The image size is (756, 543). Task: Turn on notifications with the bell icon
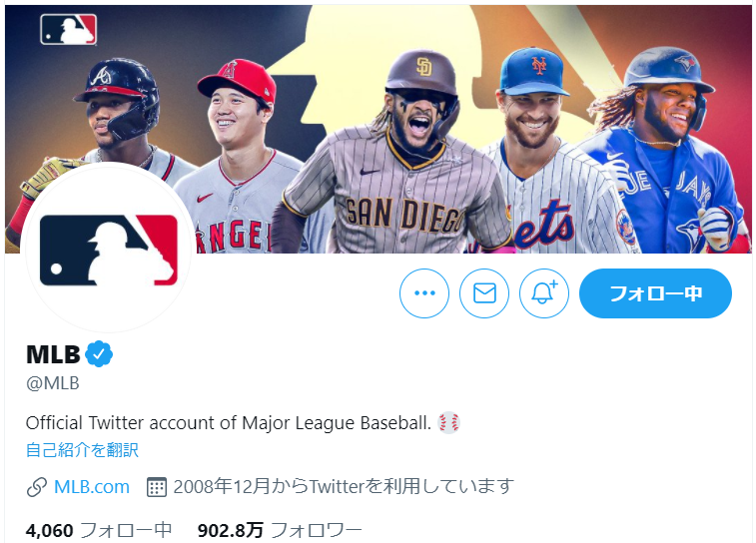point(544,292)
